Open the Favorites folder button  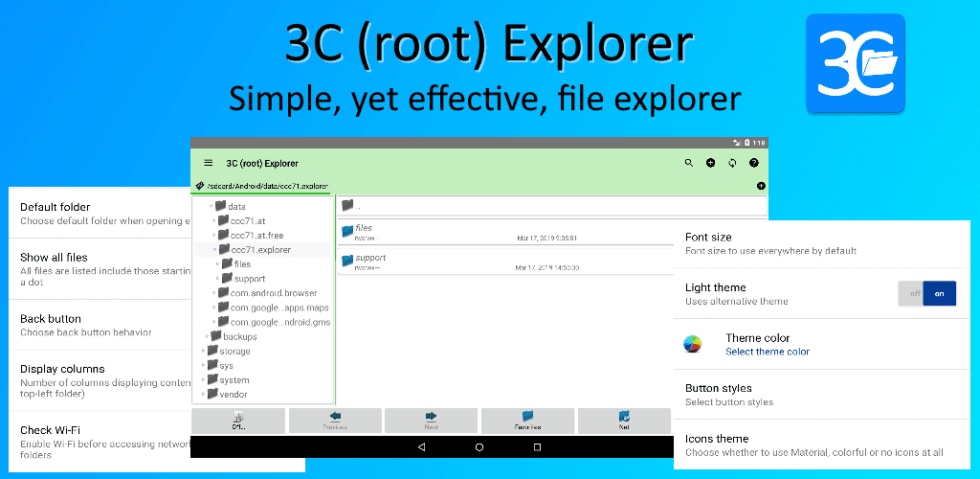(x=527, y=421)
